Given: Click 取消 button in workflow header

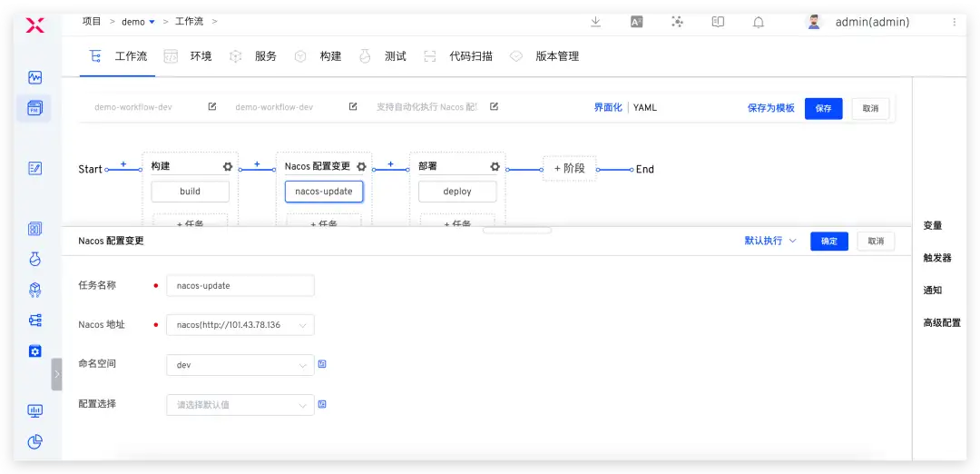Looking at the screenshot, I should pos(870,108).
